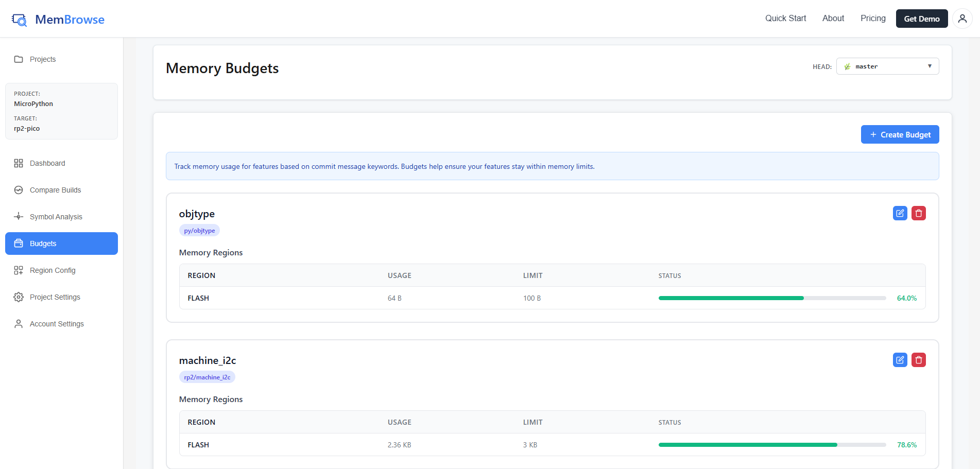This screenshot has width=980, height=469.
Task: Edit the objtype budget with the pencil icon
Action: tap(900, 213)
